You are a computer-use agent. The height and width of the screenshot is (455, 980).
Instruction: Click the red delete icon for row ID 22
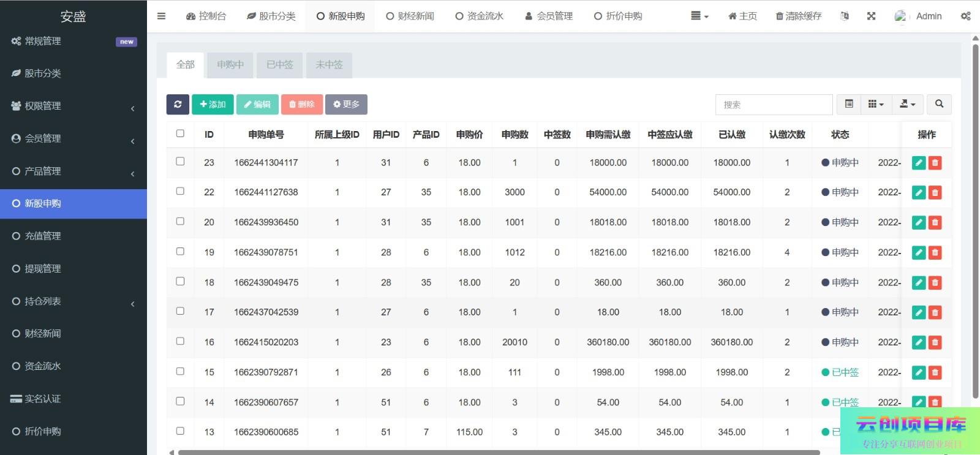pyautogui.click(x=935, y=193)
